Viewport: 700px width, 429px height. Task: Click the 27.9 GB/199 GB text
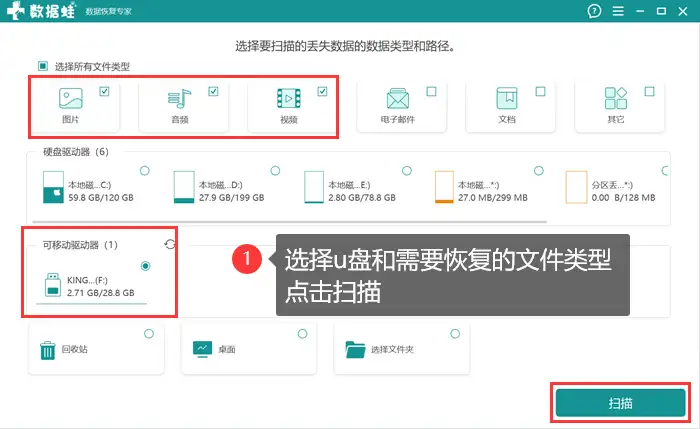(232, 198)
